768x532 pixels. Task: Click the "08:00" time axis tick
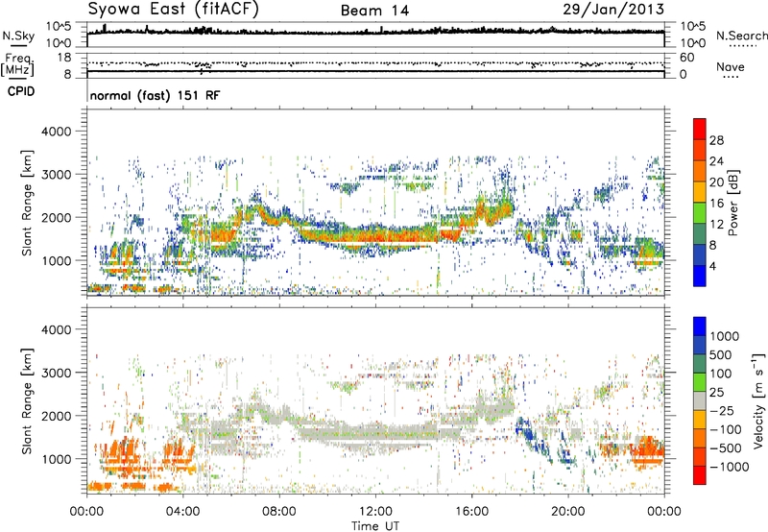point(279,512)
